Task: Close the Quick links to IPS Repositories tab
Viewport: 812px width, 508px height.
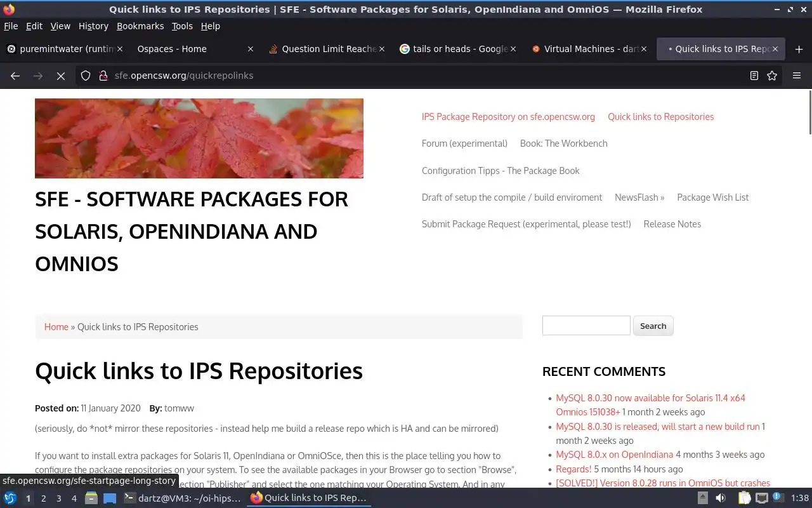Action: pyautogui.click(x=775, y=49)
